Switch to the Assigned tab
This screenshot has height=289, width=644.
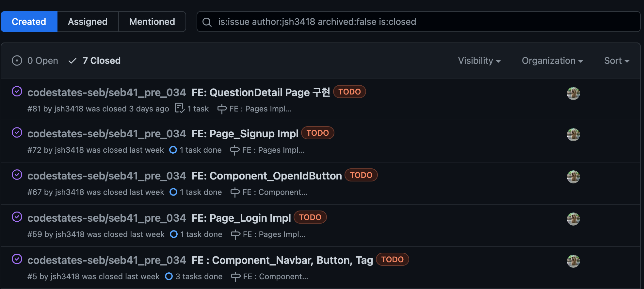tap(88, 22)
